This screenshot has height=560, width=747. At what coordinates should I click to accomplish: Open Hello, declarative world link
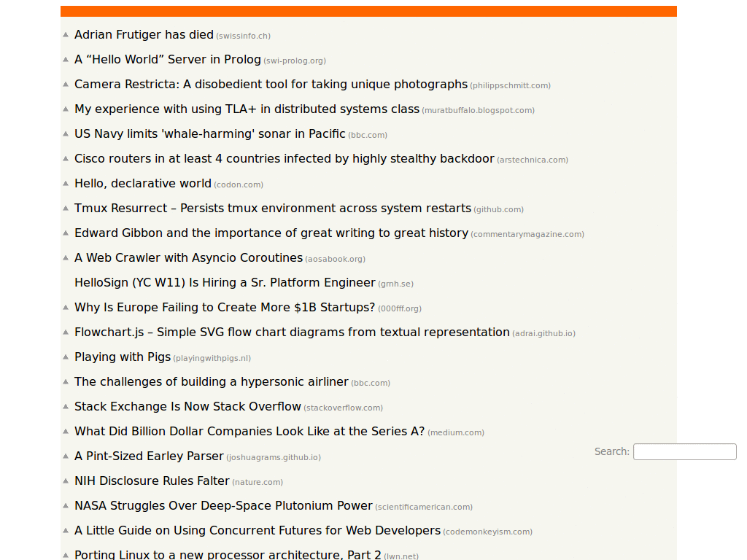click(x=143, y=183)
